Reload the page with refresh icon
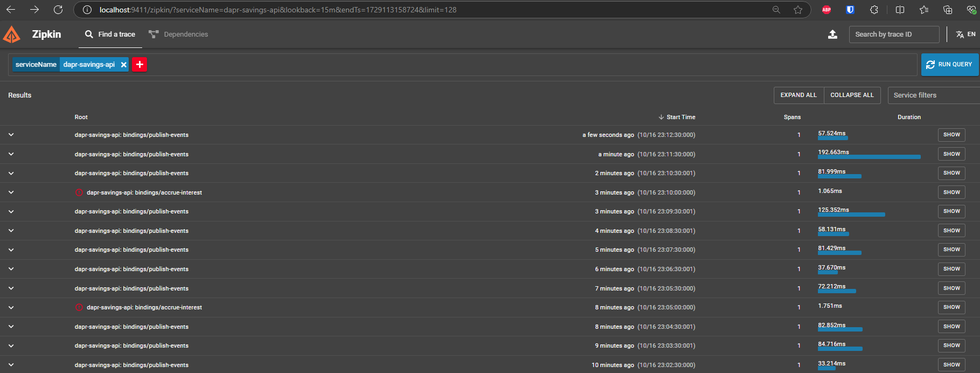The height and width of the screenshot is (373, 980). (58, 10)
